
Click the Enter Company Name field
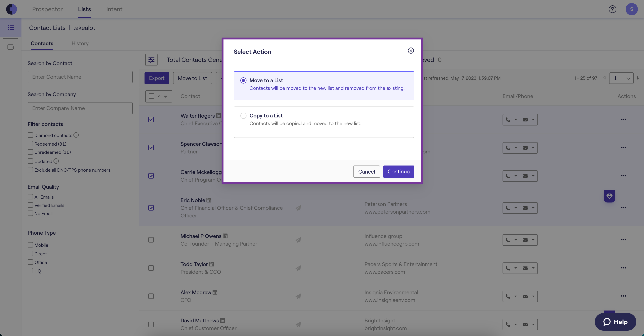pos(80,108)
